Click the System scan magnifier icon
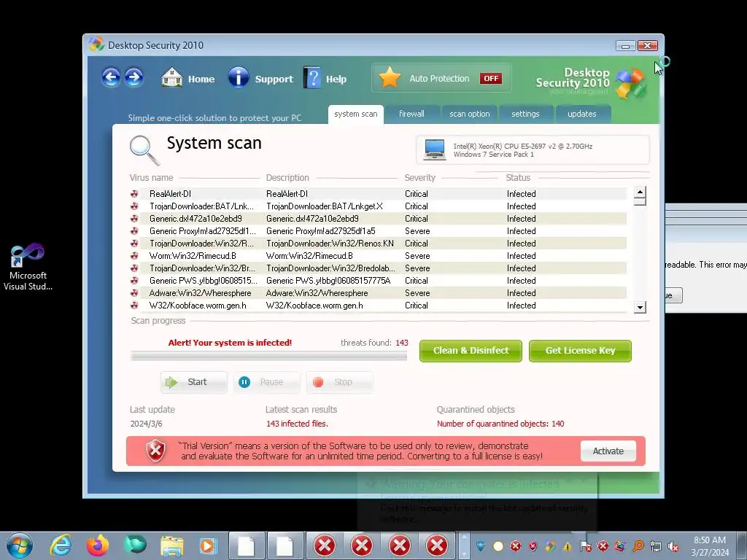The width and height of the screenshot is (747, 560). click(x=144, y=149)
